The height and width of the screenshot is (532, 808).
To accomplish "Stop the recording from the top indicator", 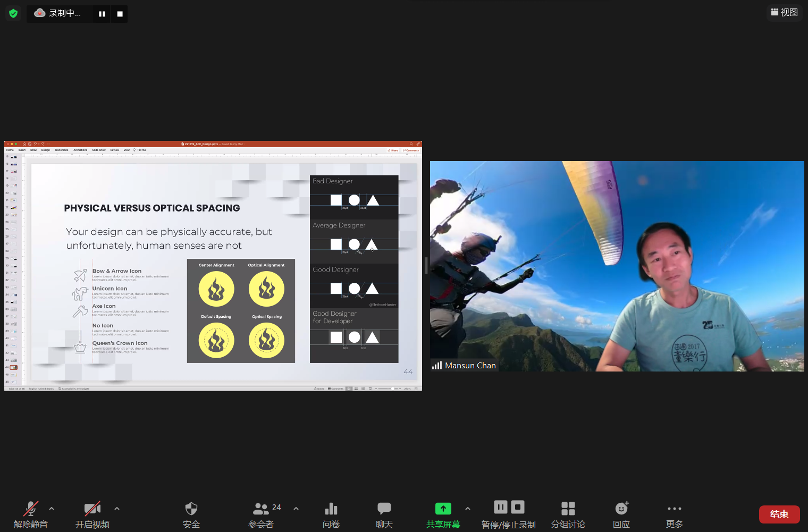I will click(120, 14).
